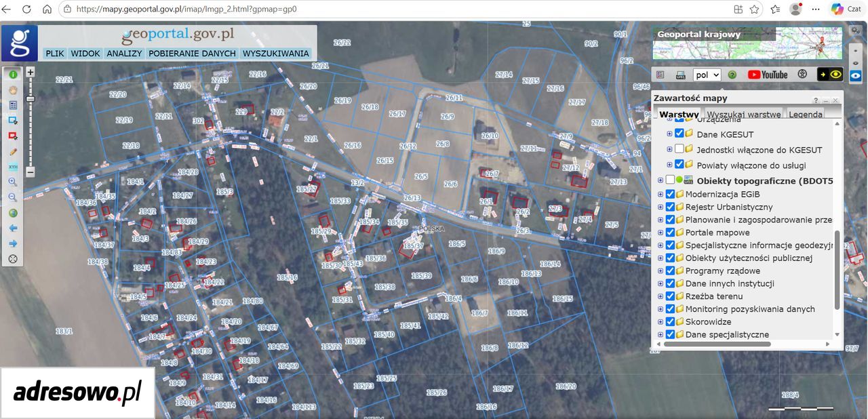Viewport: 868px width, 419px height.
Task: Open the WYSZUKIWANIA menu
Action: click(x=275, y=54)
